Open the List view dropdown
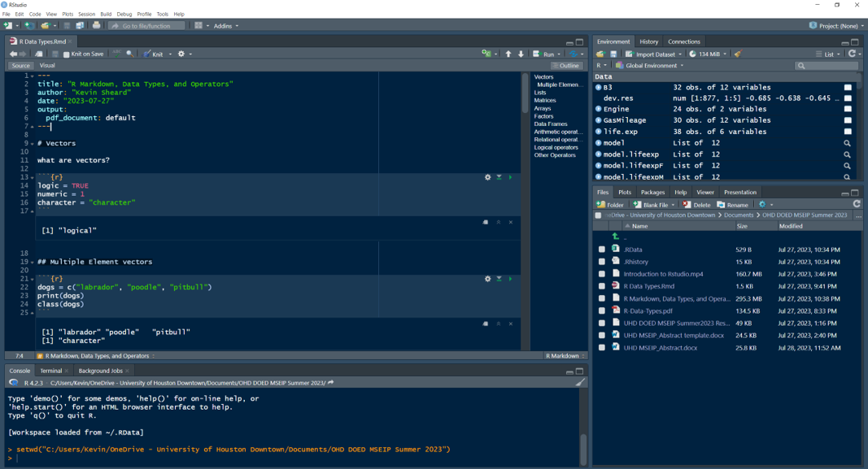 (828, 54)
